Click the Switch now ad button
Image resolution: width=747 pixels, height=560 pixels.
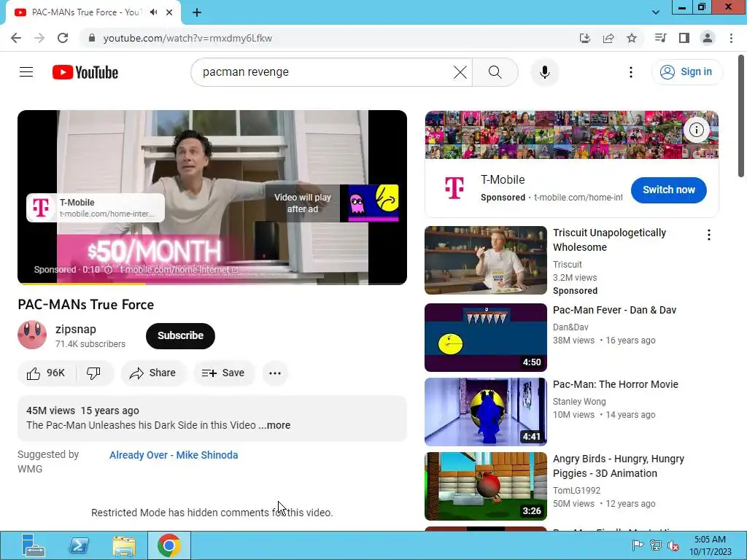(668, 190)
